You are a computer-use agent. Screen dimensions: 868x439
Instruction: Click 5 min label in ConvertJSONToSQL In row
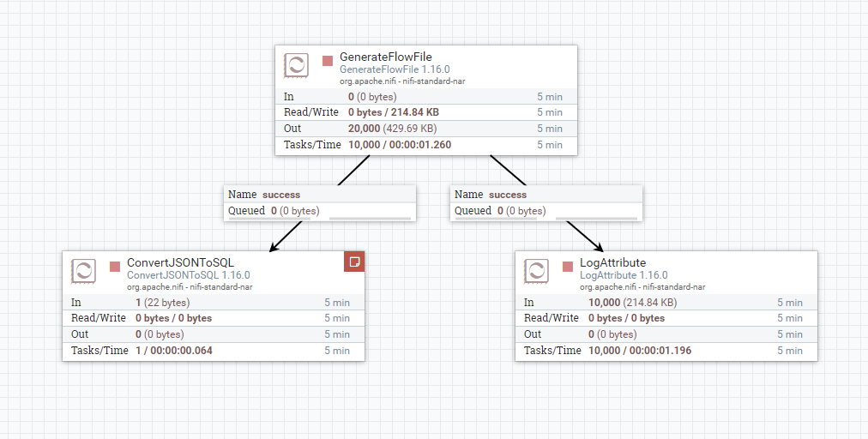[x=337, y=303]
